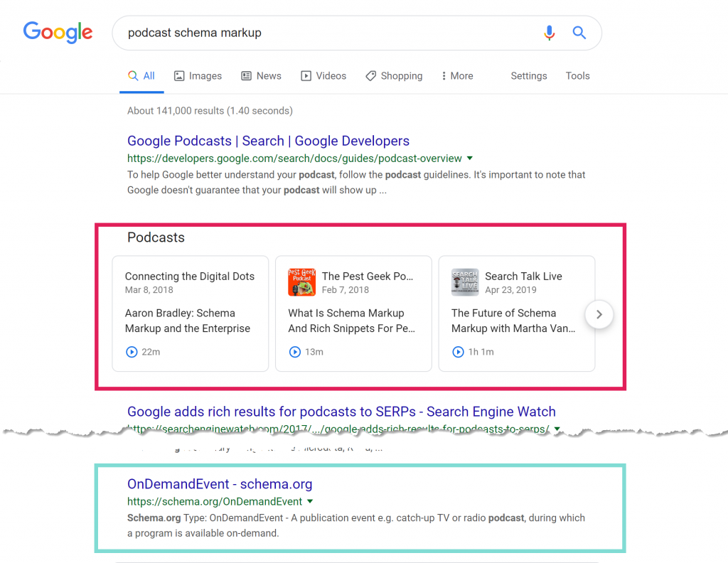Open What Is Schema Markup episode title

351,321
